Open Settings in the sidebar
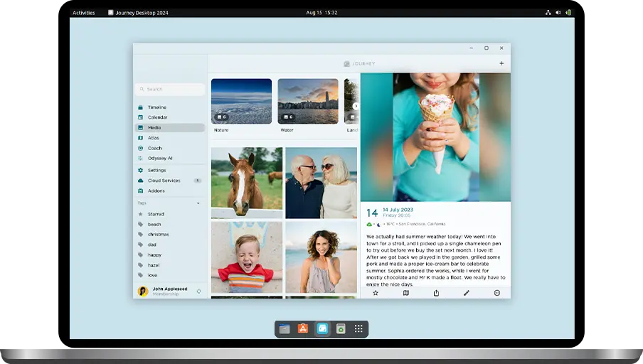The height and width of the screenshot is (364, 643). [x=170, y=170]
